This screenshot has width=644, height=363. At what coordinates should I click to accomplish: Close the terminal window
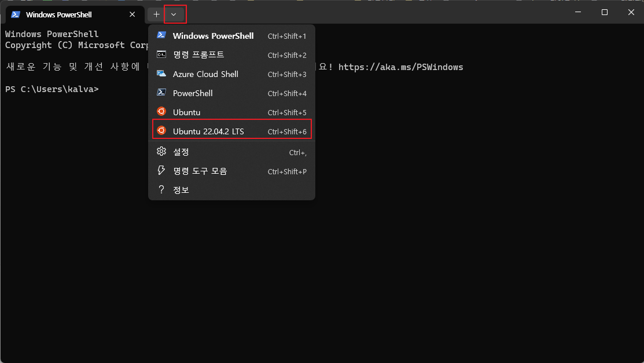pos(631,12)
